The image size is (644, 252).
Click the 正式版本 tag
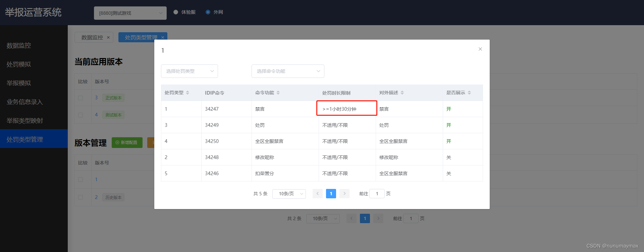tap(113, 98)
